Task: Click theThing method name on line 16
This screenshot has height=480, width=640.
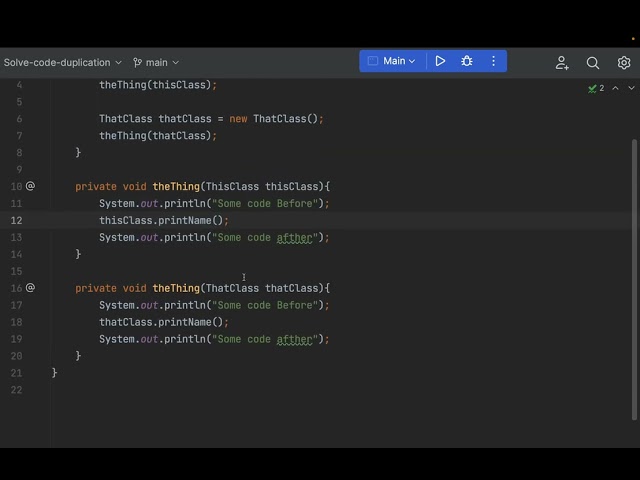Action: [x=176, y=288]
